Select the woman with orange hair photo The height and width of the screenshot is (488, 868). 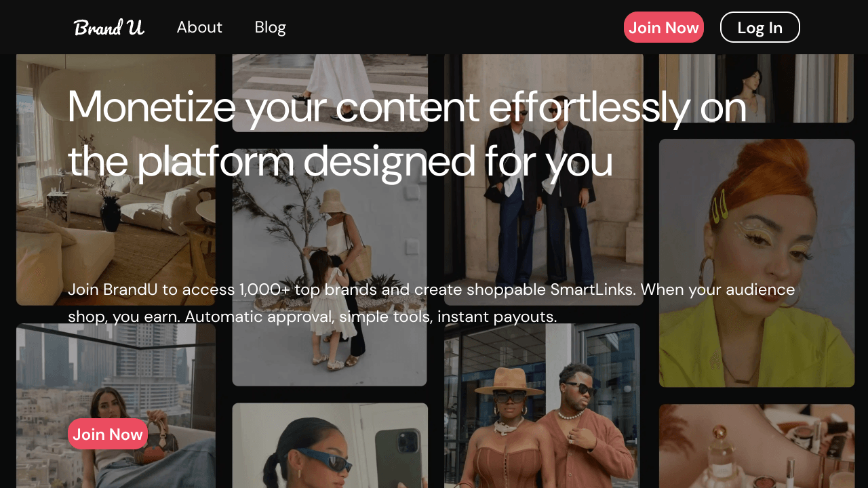tap(757, 263)
